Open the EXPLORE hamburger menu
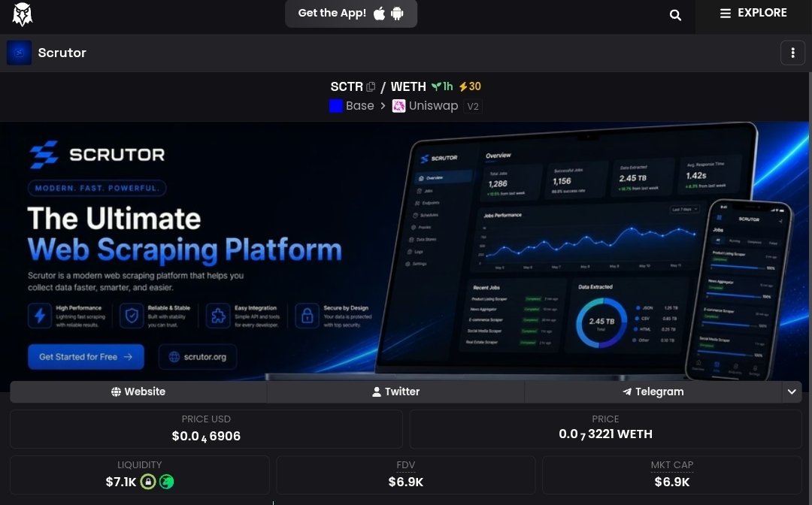Viewport: 812px width, 505px height. pyautogui.click(x=753, y=13)
